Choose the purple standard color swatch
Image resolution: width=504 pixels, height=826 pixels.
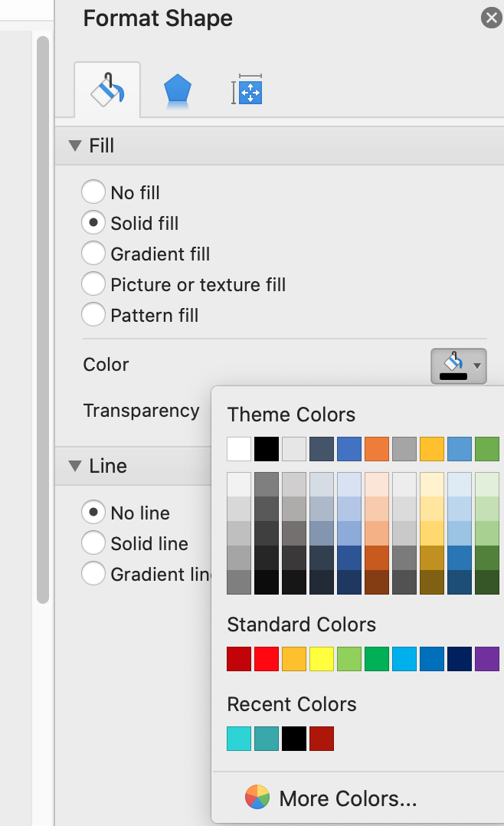pyautogui.click(x=486, y=659)
